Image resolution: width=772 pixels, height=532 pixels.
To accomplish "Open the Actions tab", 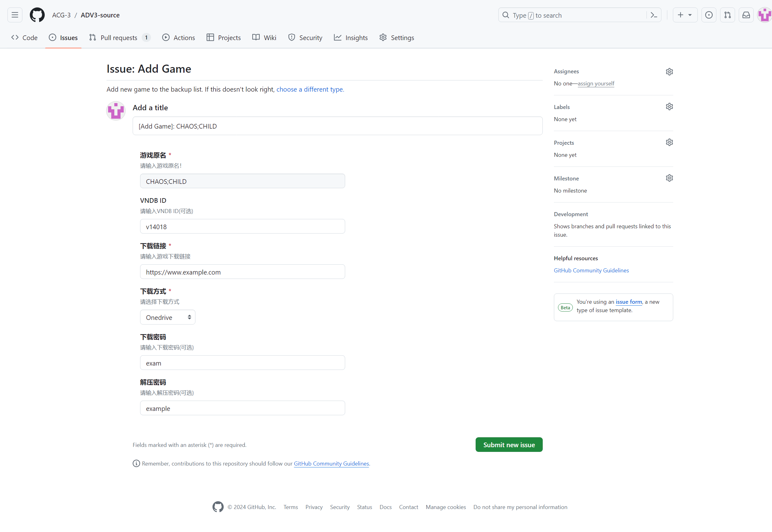I will 179,38.
